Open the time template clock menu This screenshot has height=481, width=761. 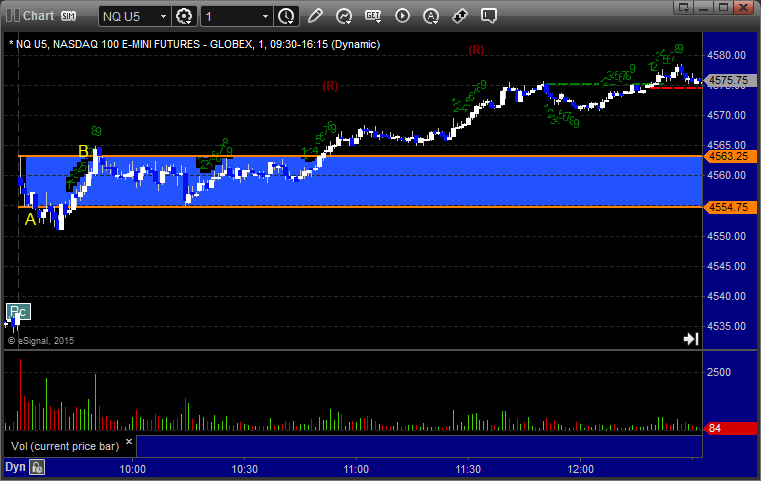click(x=286, y=16)
